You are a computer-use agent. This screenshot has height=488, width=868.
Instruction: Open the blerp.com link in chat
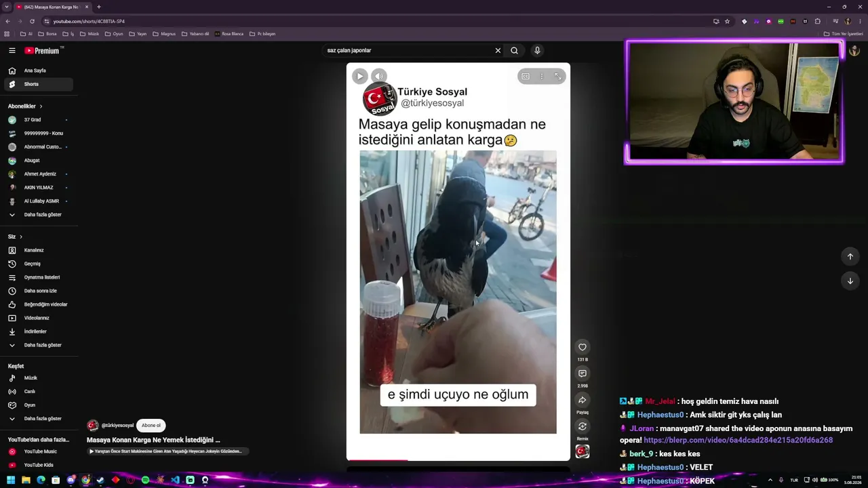(738, 440)
